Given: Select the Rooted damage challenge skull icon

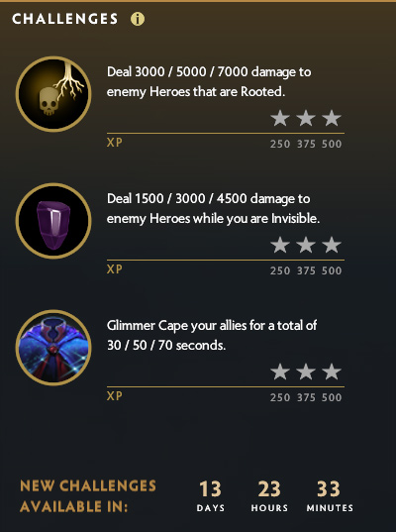Looking at the screenshot, I should (x=53, y=94).
